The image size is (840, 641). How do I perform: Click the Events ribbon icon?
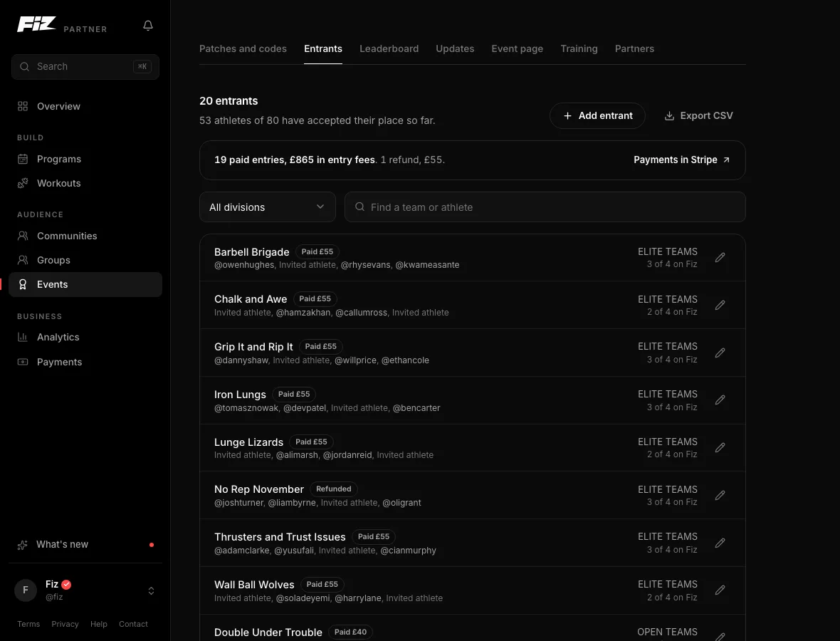click(23, 285)
